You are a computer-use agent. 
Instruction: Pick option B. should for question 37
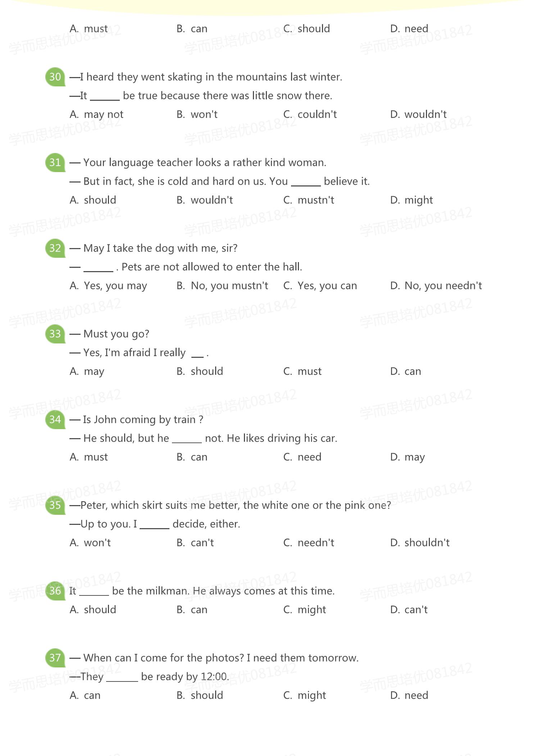[200, 696]
